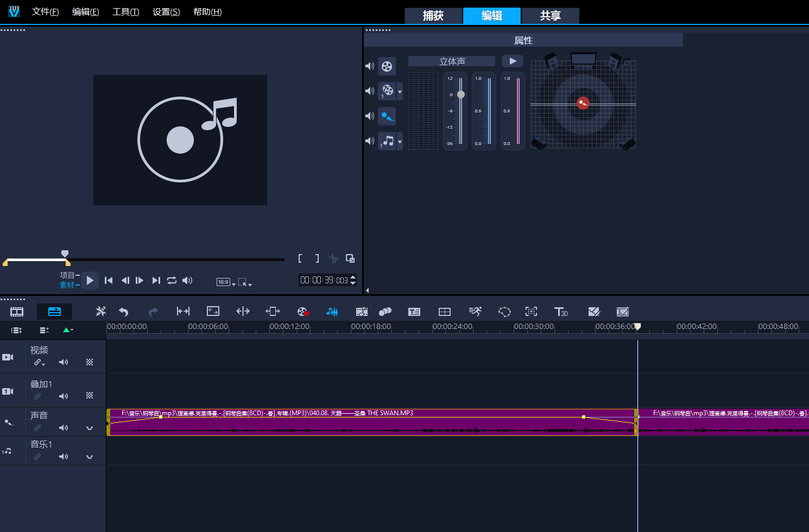The height and width of the screenshot is (532, 809).
Task: Switch preview to 素材 clip mode
Action: (67, 285)
